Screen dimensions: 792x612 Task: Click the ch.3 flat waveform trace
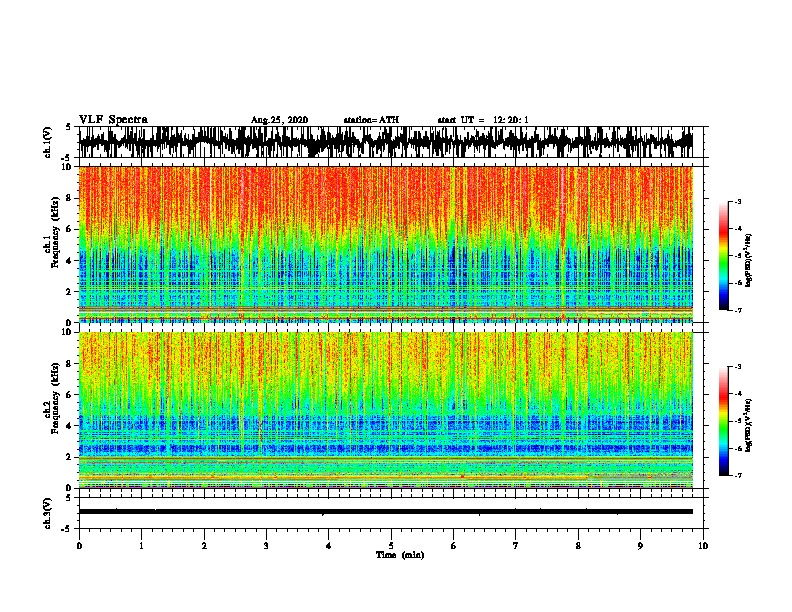coord(385,512)
